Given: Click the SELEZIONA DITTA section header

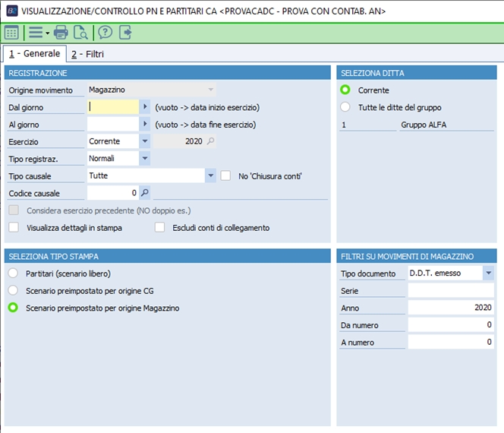Looking at the screenshot, I should 417,73.
